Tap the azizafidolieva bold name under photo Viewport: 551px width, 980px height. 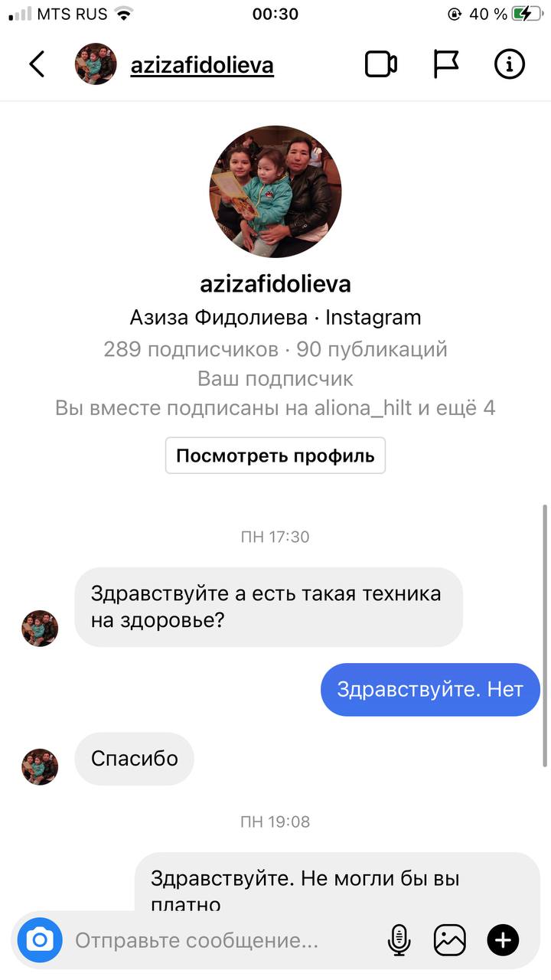[275, 284]
